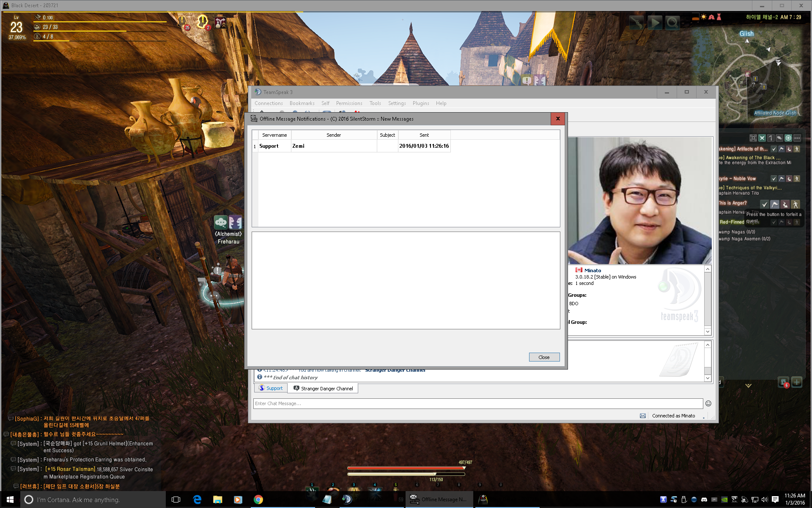Viewport: 812px width, 508px height.
Task: Expand the yellow chevron below quest panel
Action: [748, 386]
